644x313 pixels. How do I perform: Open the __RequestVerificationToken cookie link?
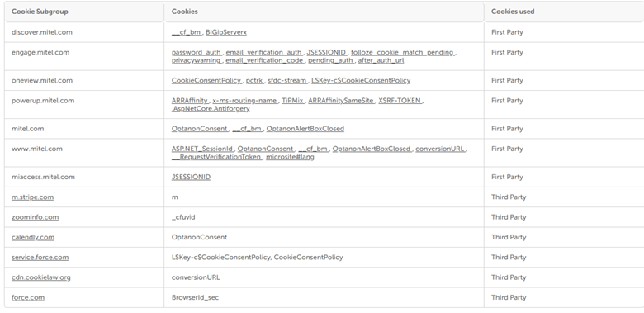click(216, 157)
